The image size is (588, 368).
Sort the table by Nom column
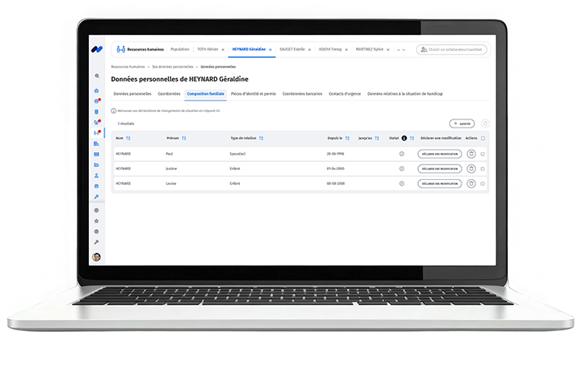click(128, 138)
